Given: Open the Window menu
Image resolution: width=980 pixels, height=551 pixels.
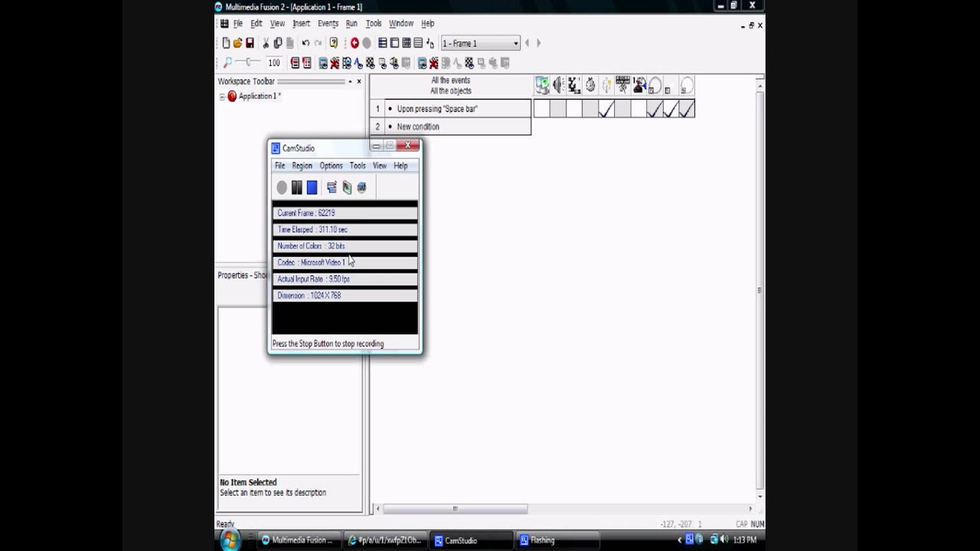Looking at the screenshot, I should pyautogui.click(x=401, y=24).
